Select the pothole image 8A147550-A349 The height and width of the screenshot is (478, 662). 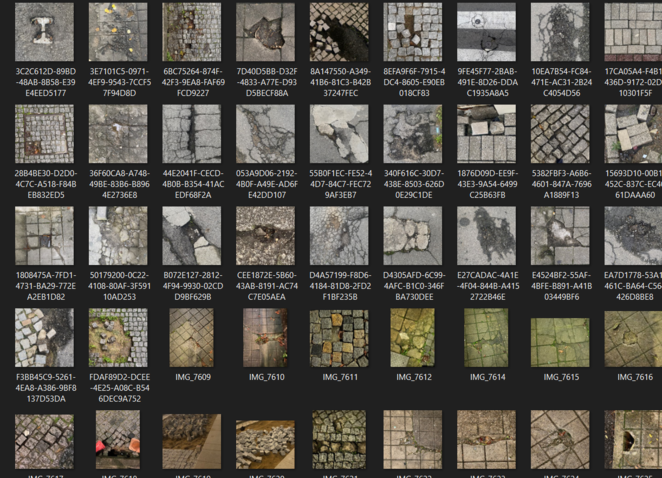click(x=339, y=32)
